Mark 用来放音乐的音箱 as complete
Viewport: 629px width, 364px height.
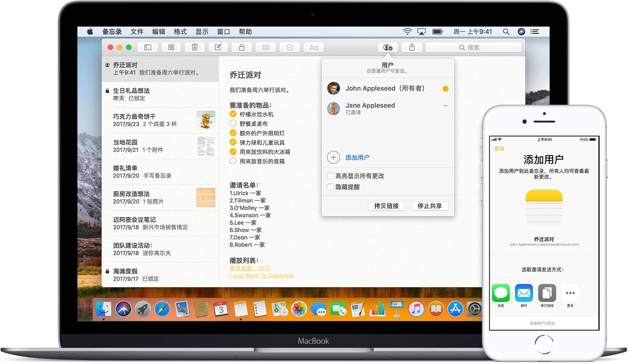click(x=233, y=161)
